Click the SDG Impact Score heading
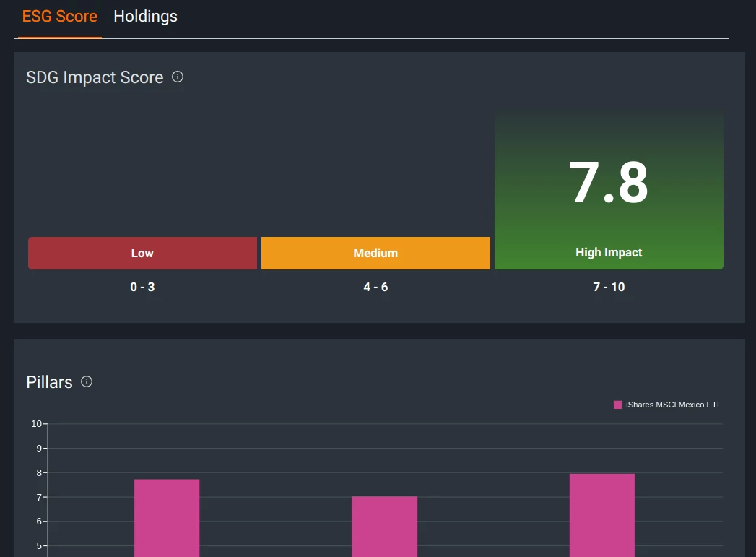This screenshot has height=557, width=756. click(95, 77)
